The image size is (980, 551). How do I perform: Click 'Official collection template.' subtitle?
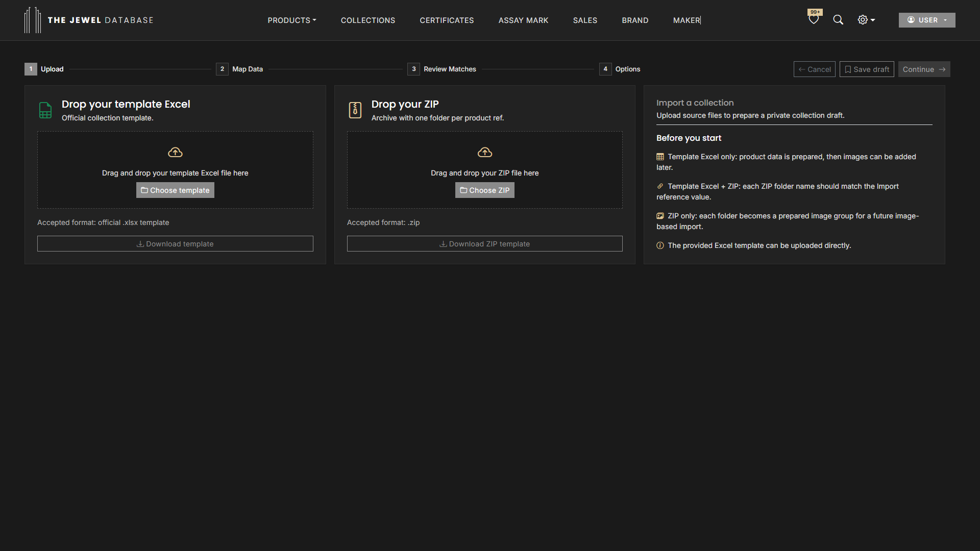(108, 118)
